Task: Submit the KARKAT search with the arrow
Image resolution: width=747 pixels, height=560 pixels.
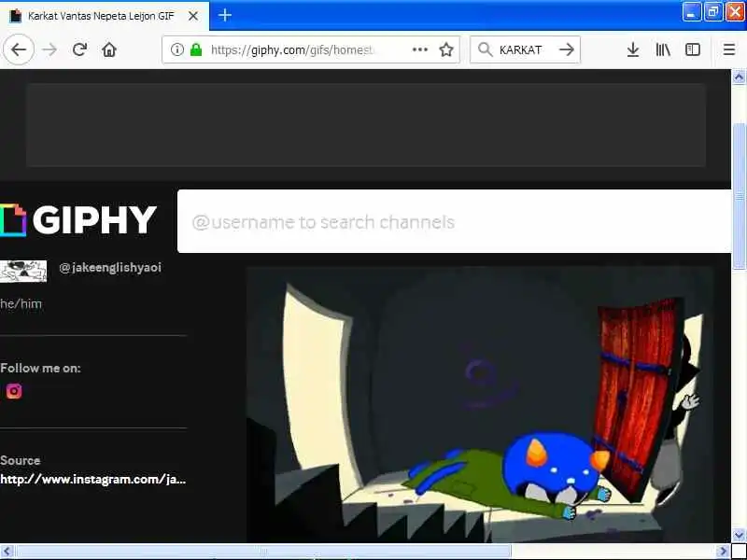Action: click(567, 49)
